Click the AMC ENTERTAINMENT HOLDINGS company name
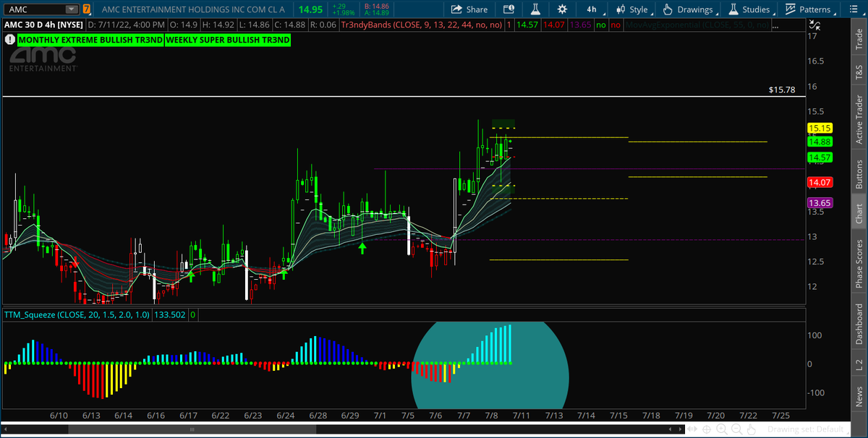 [193, 9]
